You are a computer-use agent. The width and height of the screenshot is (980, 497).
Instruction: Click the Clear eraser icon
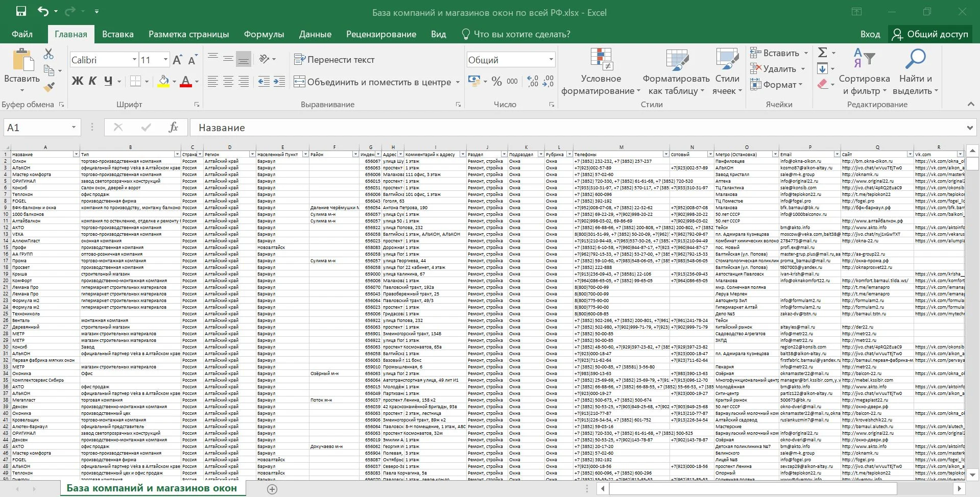tap(822, 84)
